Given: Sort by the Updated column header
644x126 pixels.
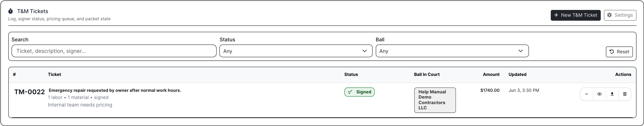Looking at the screenshot, I should pos(517,74).
